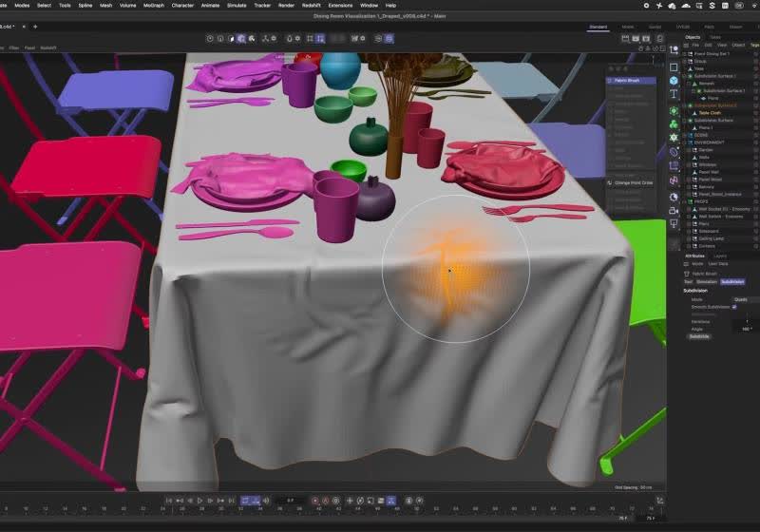Collapse the ENVIRONMENT group
The image size is (760, 532).
[684, 142]
